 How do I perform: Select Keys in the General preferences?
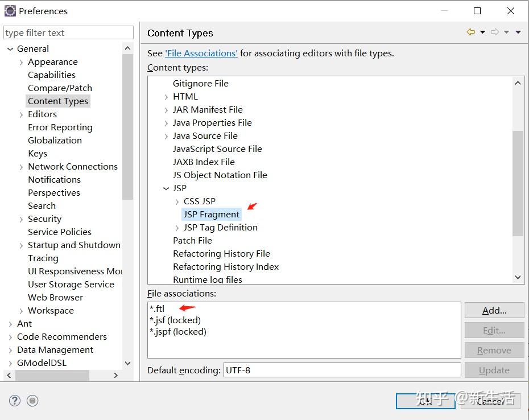tap(38, 154)
